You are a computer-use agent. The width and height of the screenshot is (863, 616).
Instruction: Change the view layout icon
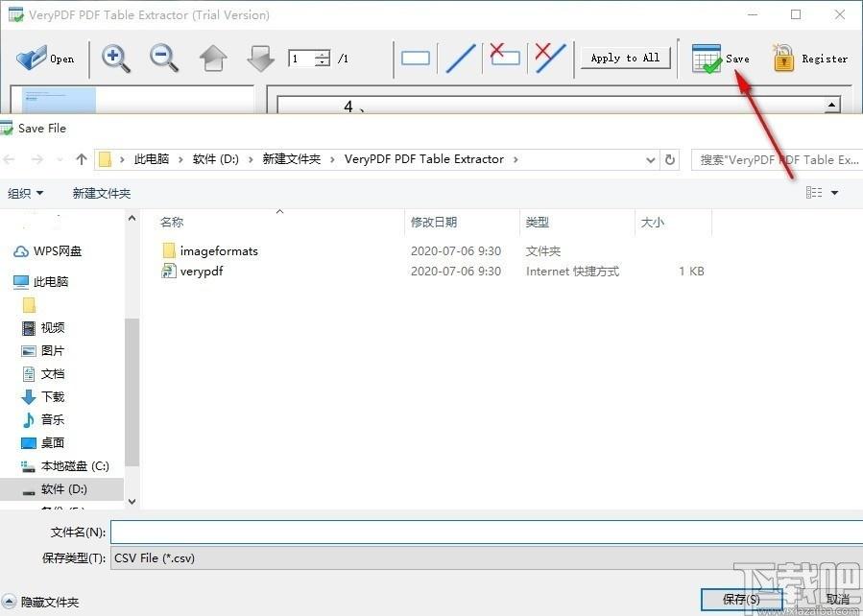(814, 192)
